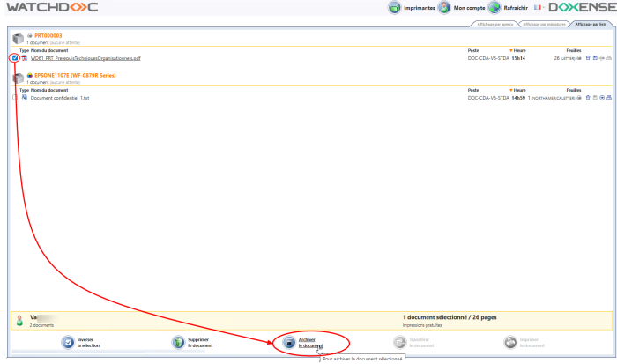The height and width of the screenshot is (364, 617).
Task: Click trash icon on Document confidentiel_1.txt row
Action: (586, 98)
